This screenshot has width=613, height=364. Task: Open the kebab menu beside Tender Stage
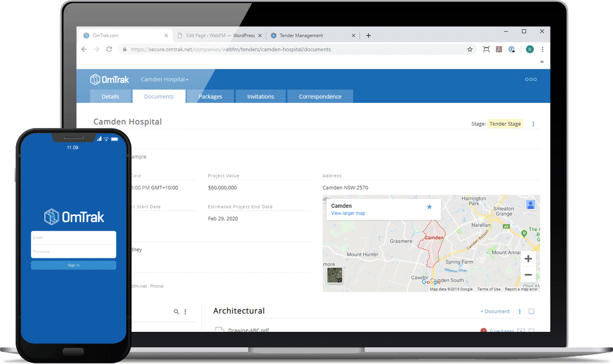(533, 124)
